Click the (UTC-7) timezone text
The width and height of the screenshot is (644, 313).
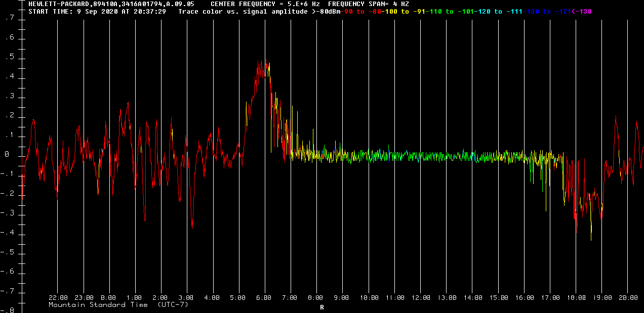coord(173,305)
